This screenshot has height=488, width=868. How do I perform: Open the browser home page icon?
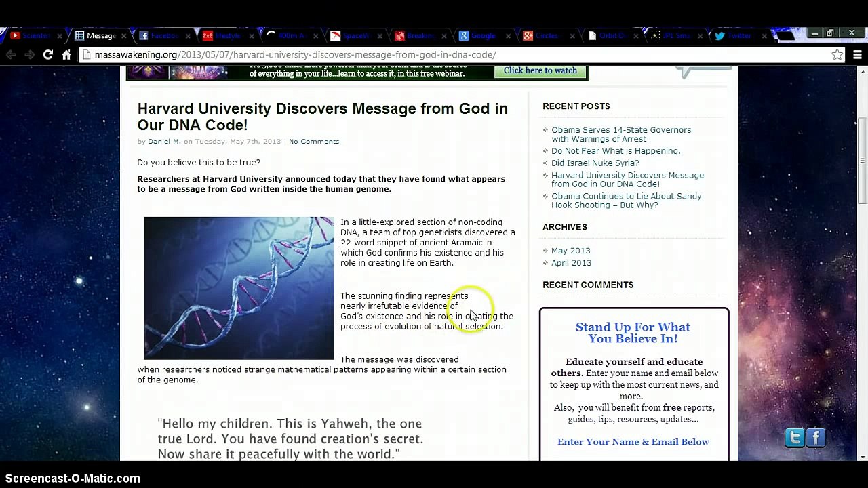pos(66,55)
